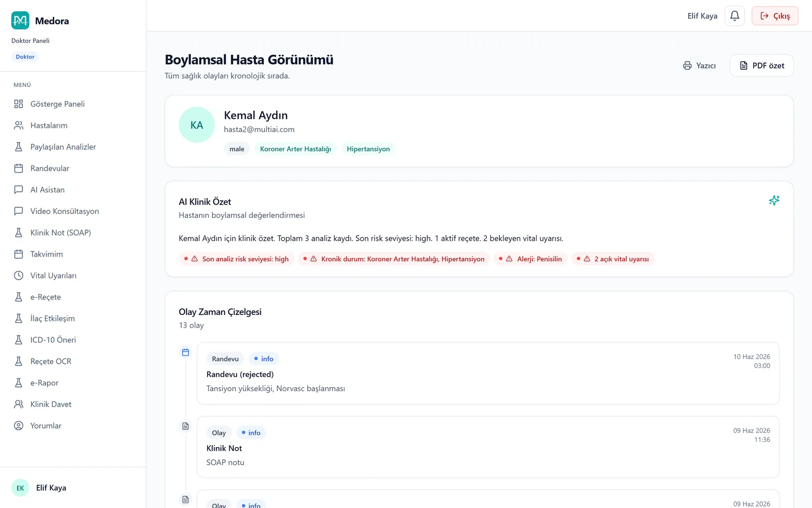Click the Doktor role badge
This screenshot has height=508, width=812.
(x=25, y=57)
